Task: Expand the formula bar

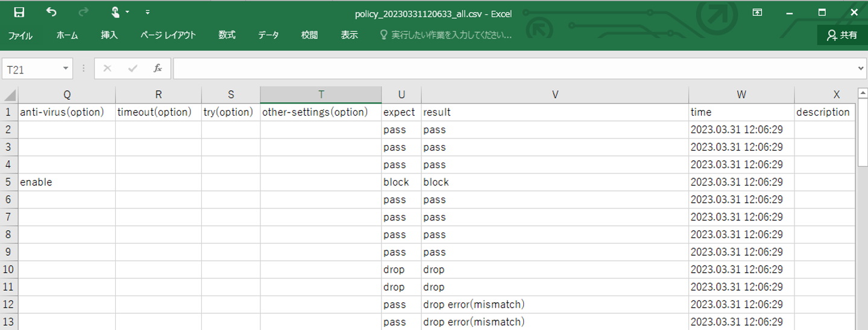Action: (x=861, y=69)
